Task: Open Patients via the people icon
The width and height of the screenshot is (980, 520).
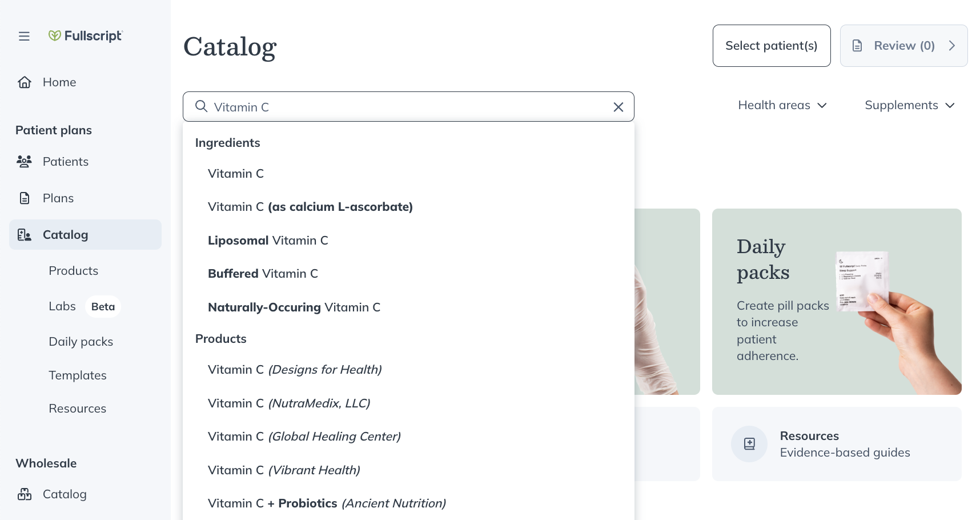Action: pos(24,161)
